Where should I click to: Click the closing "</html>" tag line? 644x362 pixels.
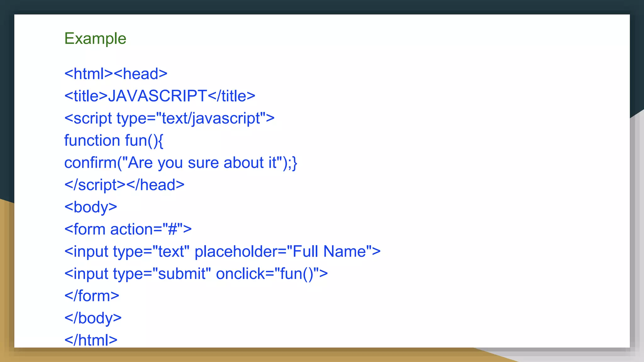(91, 340)
